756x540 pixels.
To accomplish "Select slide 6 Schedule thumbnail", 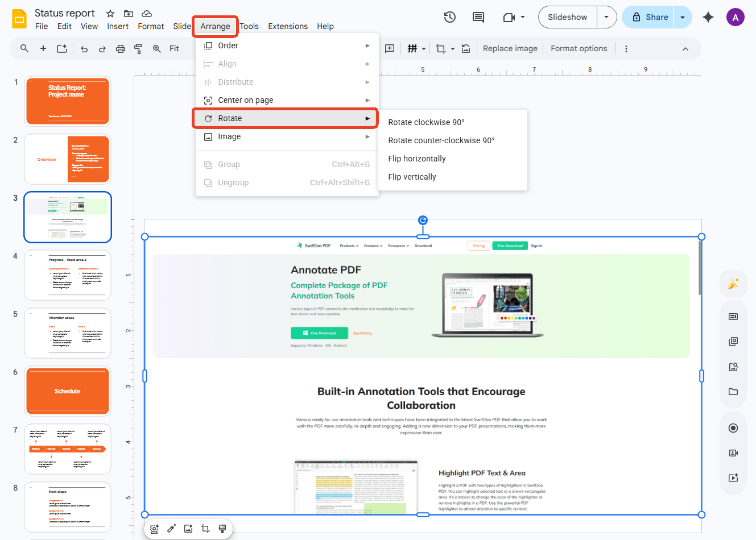I will click(68, 391).
